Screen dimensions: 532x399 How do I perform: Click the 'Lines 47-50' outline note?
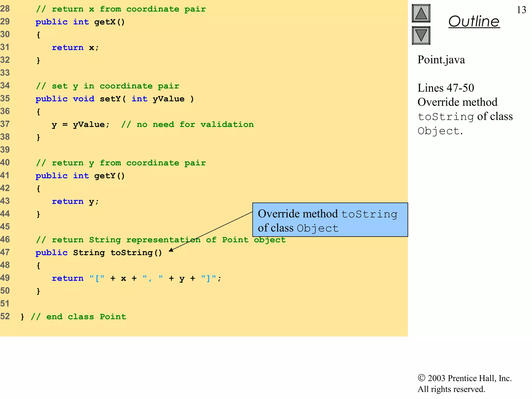coord(445,88)
